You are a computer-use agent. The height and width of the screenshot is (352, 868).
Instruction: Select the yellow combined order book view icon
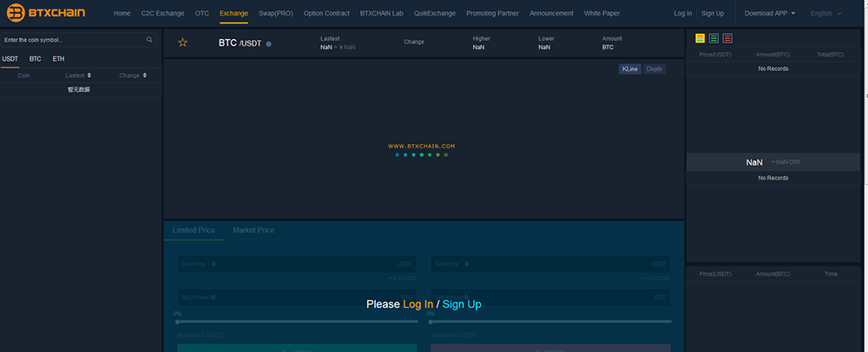pos(700,38)
